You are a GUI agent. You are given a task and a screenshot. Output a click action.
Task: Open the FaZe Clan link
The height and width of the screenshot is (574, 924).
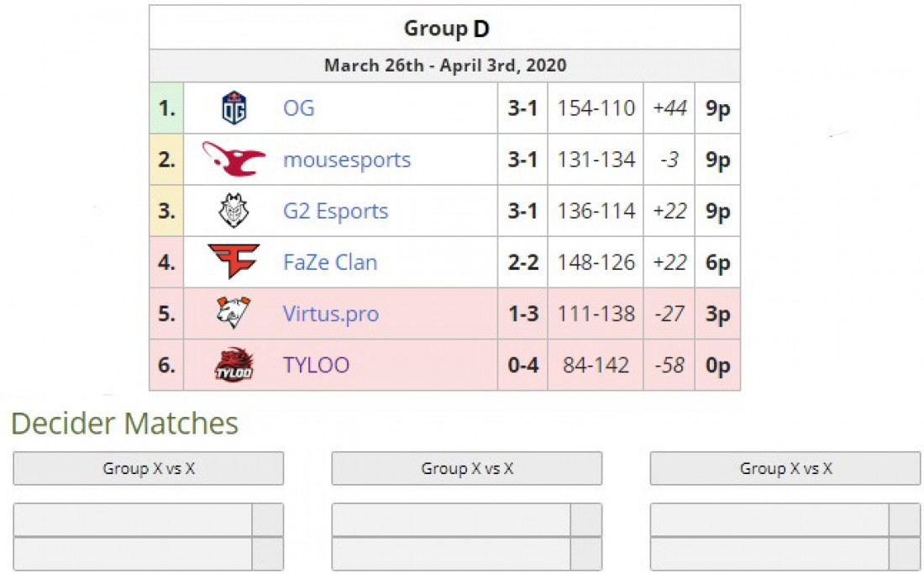330,262
